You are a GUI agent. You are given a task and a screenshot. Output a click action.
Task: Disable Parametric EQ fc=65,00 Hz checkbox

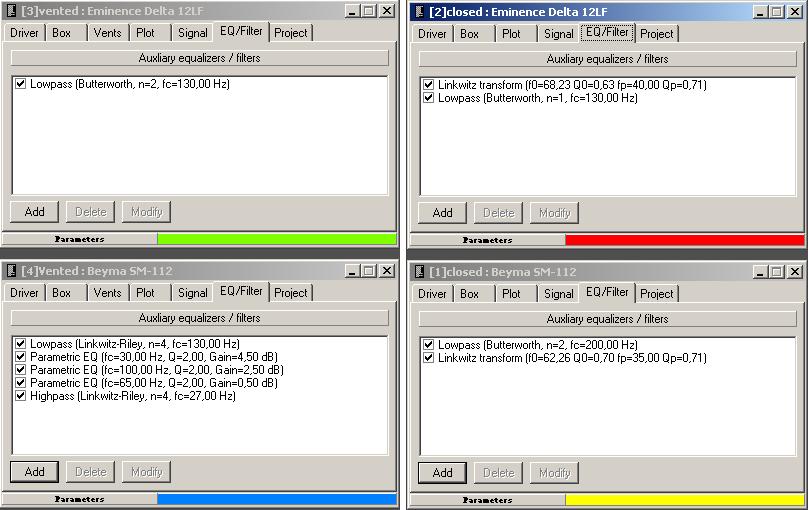click(x=20, y=382)
